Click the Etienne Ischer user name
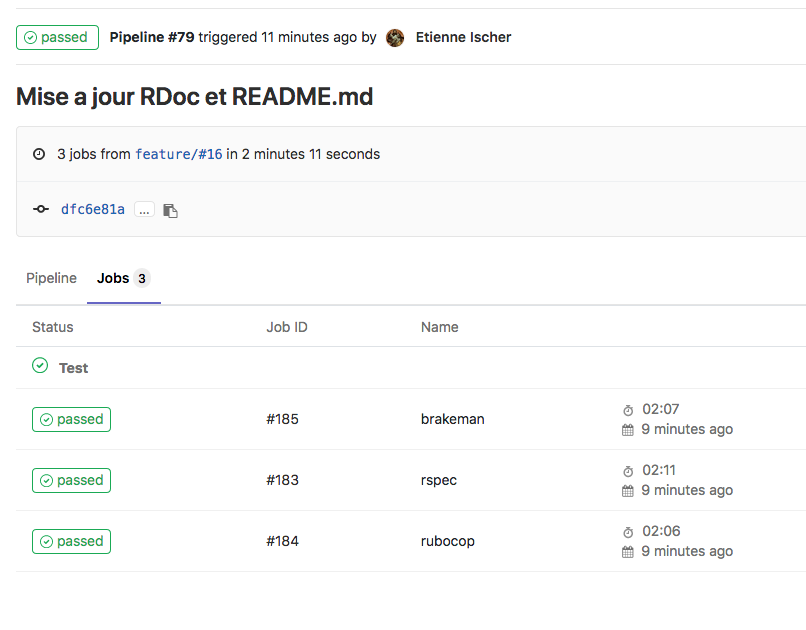 [463, 37]
